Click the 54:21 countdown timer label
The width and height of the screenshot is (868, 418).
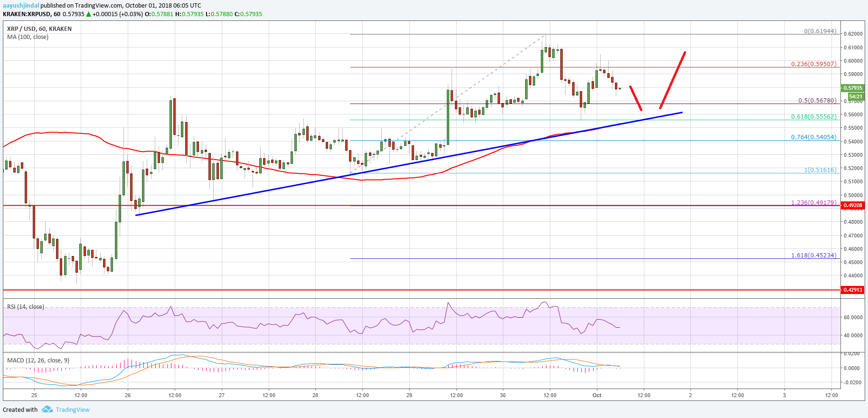click(857, 96)
